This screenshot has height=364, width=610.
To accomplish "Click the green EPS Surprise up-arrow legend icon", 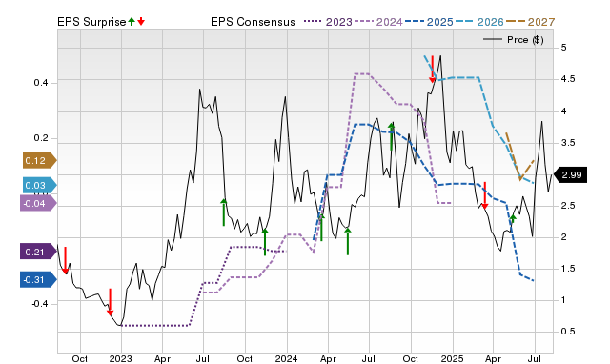I will pos(132,22).
